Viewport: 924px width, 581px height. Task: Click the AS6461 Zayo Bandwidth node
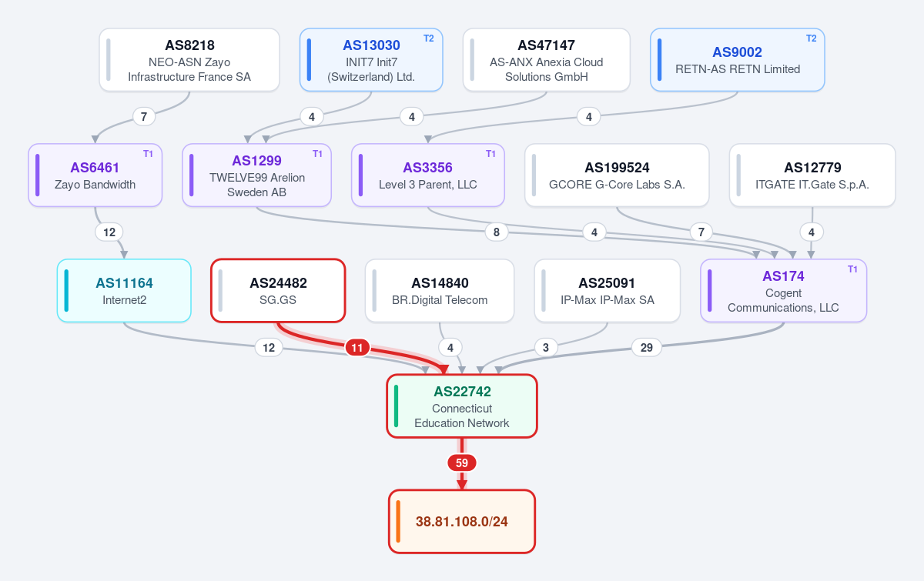coord(95,175)
